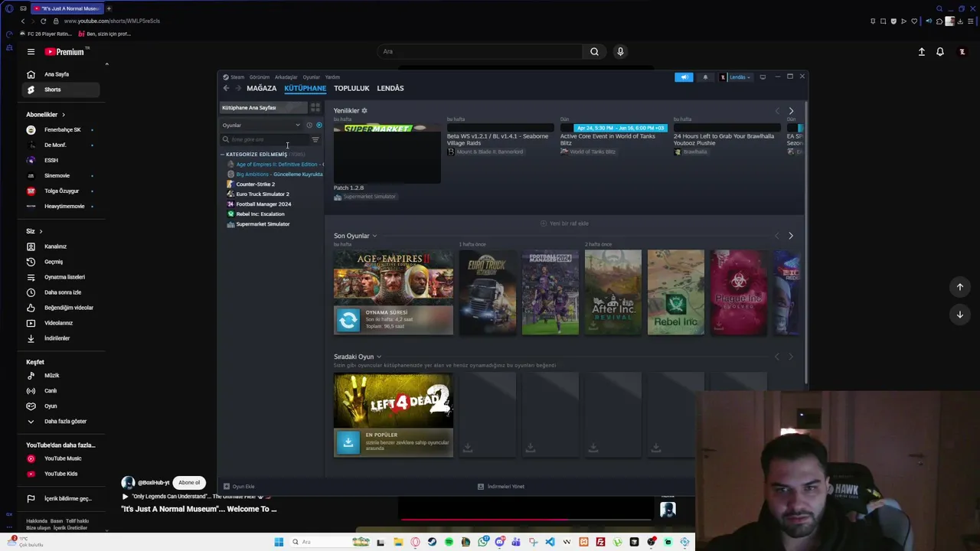Open the Görünüm menu in Steam
980x551 pixels.
point(260,77)
